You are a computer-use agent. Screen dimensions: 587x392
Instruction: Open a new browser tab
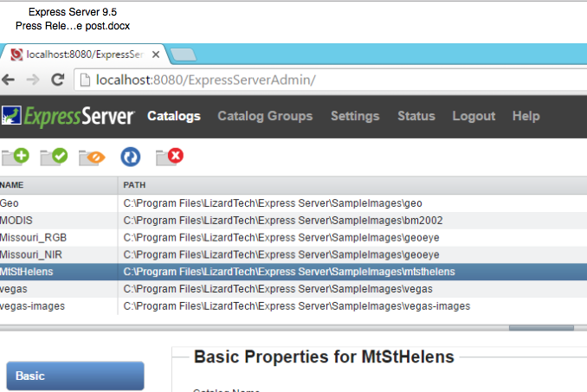(183, 55)
